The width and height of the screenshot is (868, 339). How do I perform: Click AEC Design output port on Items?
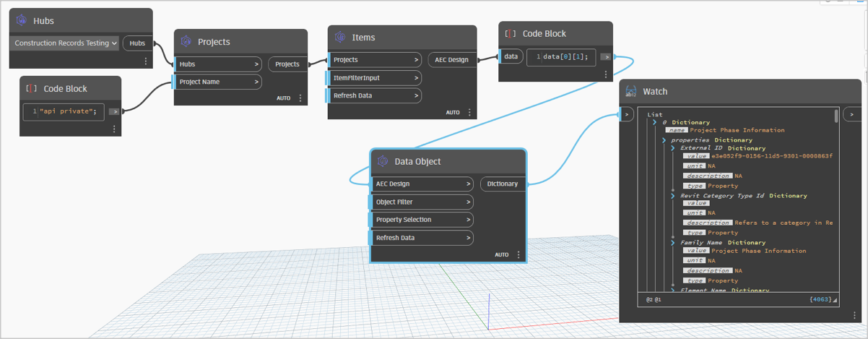point(451,60)
